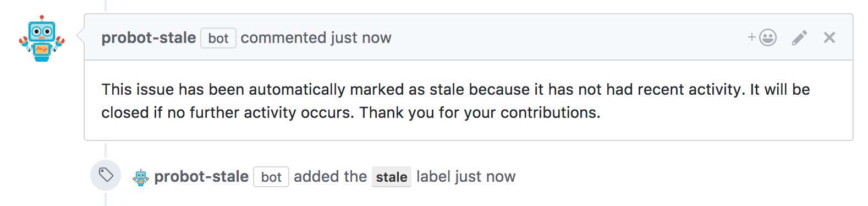Click the bot badge in the comment header
Screen dimensions: 868x206
coord(218,38)
